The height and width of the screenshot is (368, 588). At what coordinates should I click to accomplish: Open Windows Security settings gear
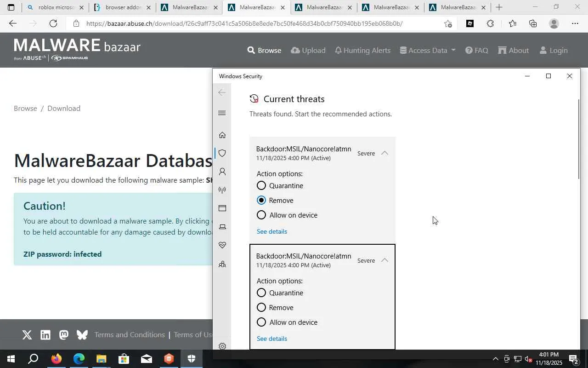[222, 346]
